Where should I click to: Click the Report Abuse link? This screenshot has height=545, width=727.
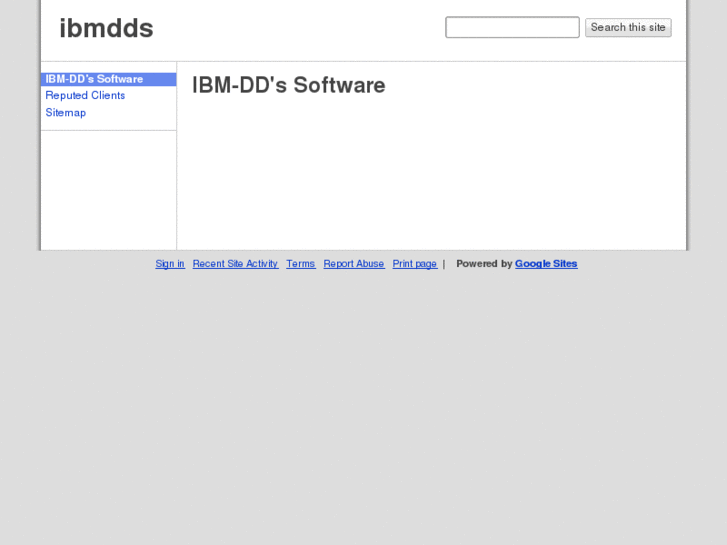pos(354,263)
